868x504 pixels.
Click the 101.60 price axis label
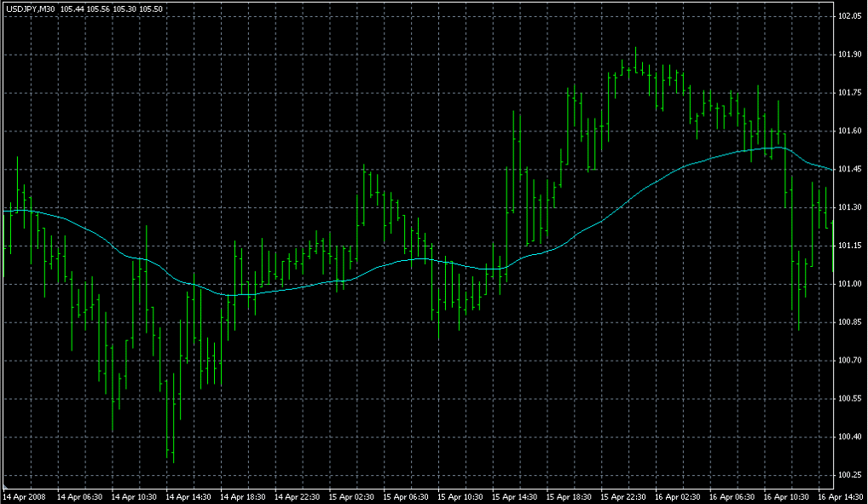(849, 131)
